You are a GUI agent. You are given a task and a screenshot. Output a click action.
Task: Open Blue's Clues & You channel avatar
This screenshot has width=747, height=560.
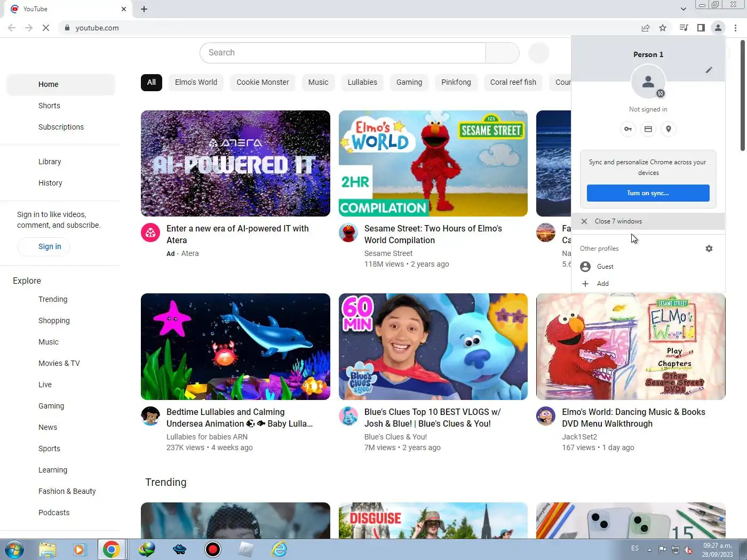tap(348, 416)
